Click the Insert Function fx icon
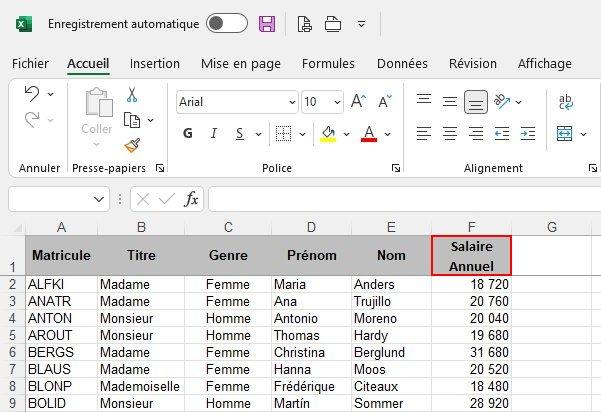Image resolution: width=601 pixels, height=412 pixels. coord(191,199)
